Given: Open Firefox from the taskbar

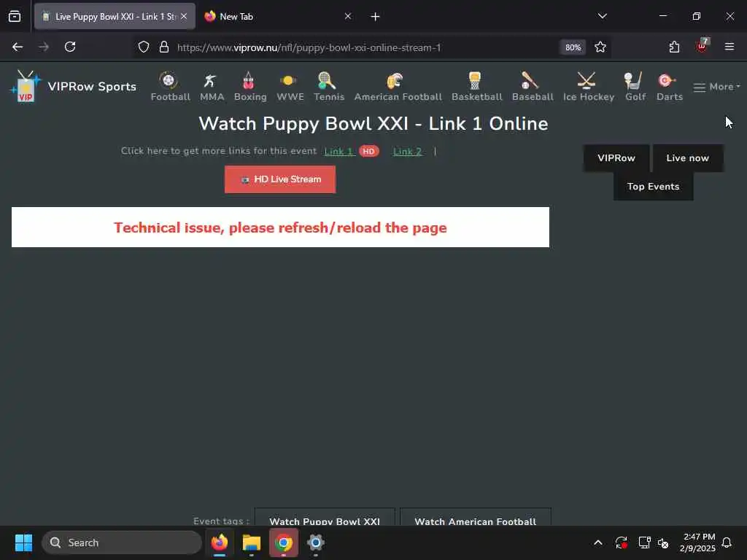Looking at the screenshot, I should pos(219,542).
